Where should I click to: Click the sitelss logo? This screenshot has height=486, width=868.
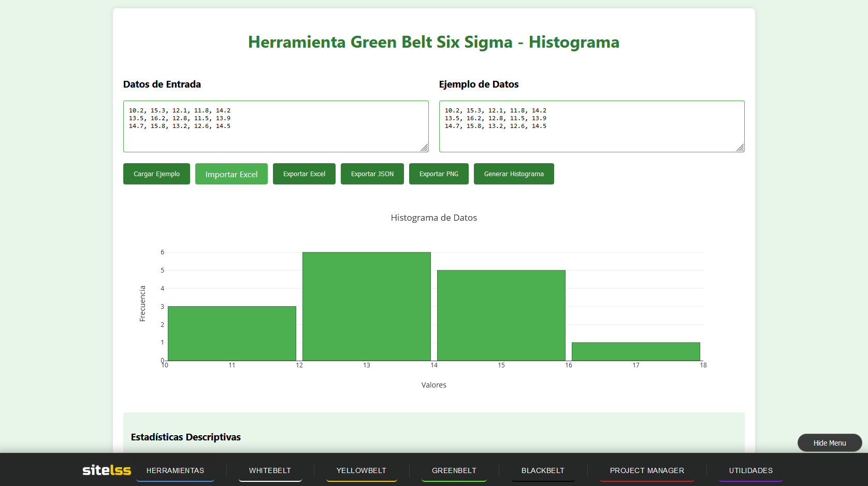point(107,470)
